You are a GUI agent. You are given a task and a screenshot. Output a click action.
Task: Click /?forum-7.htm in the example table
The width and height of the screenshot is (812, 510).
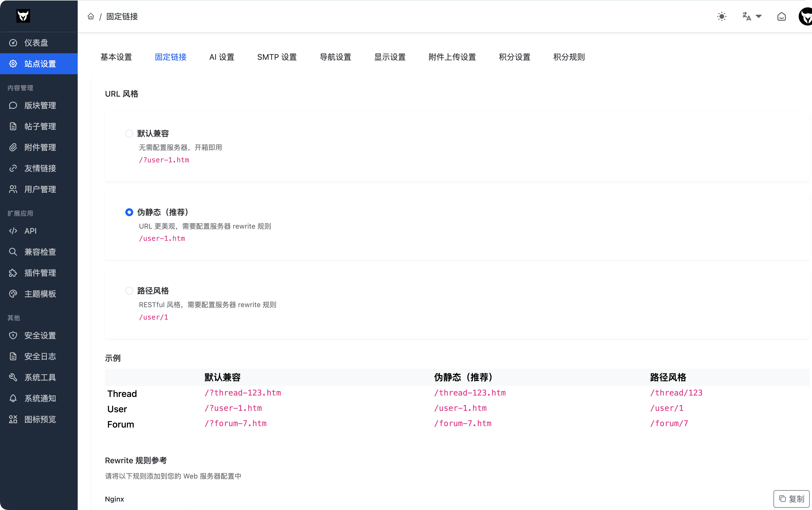click(235, 423)
